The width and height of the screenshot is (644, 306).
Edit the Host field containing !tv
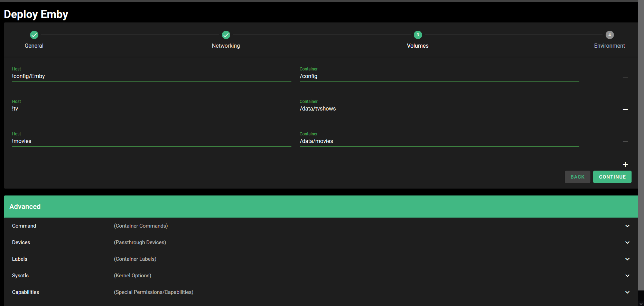click(151, 109)
